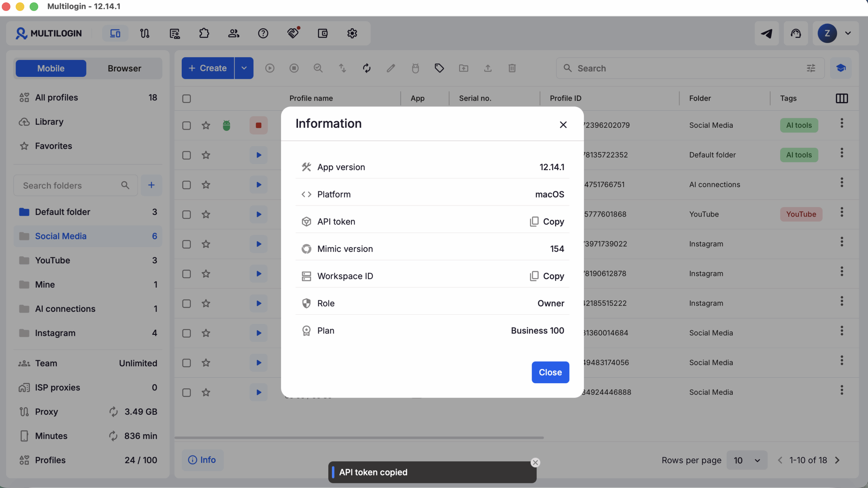Image resolution: width=868 pixels, height=488 pixels.
Task: Switch to the Mobile tab
Action: 51,68
